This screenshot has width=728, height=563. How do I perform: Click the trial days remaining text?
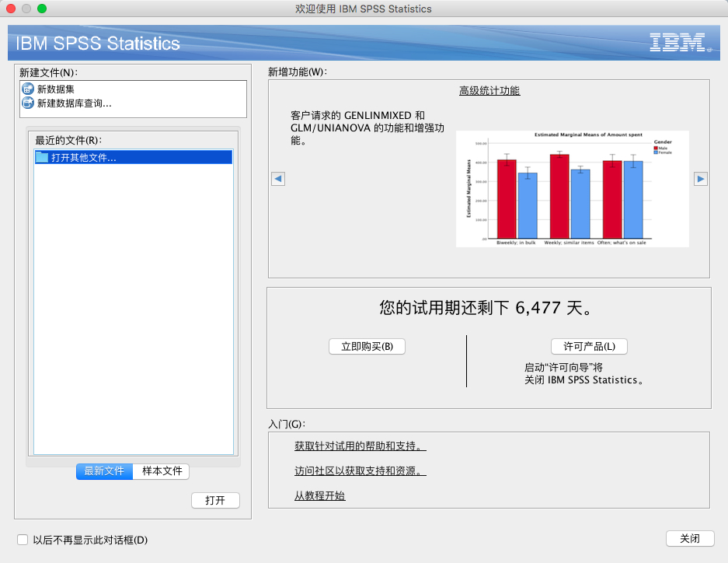(486, 307)
